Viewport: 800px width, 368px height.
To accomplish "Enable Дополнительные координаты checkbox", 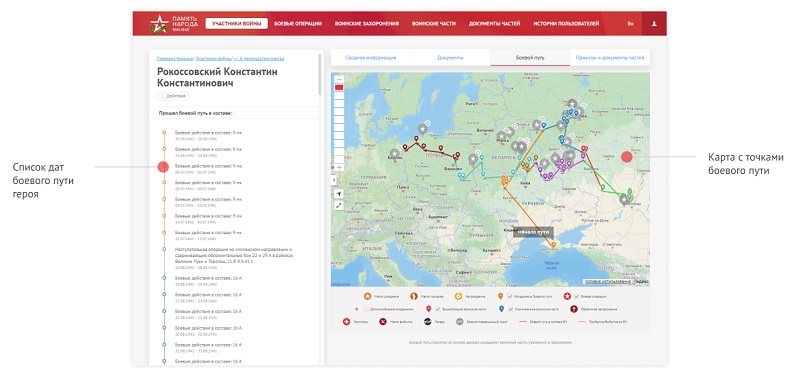I will [366, 309].
